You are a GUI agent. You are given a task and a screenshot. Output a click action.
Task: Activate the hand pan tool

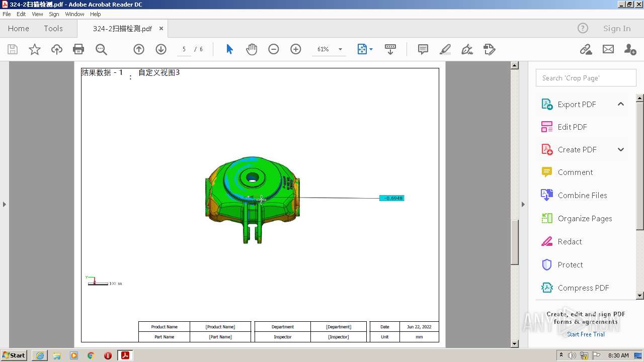[x=252, y=49]
